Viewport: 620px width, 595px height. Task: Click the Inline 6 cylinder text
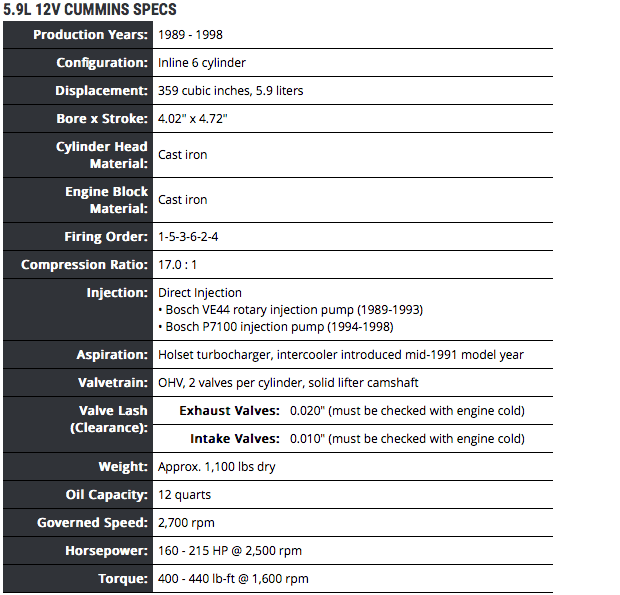coord(202,63)
